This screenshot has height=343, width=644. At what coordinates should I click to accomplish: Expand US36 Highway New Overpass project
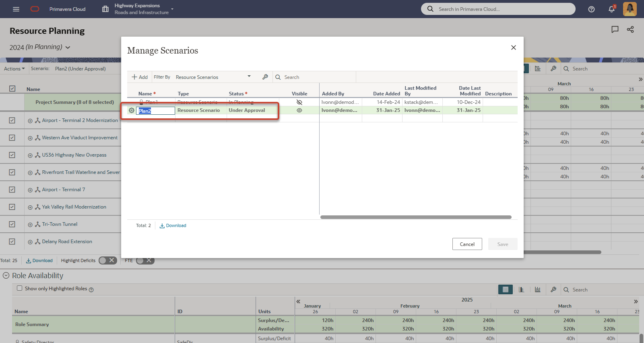(x=30, y=155)
